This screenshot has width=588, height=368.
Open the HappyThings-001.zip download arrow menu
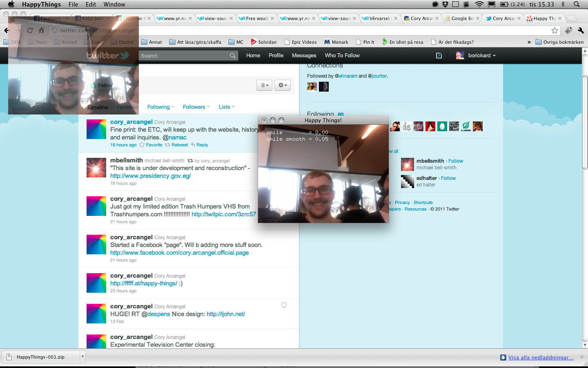[82, 357]
